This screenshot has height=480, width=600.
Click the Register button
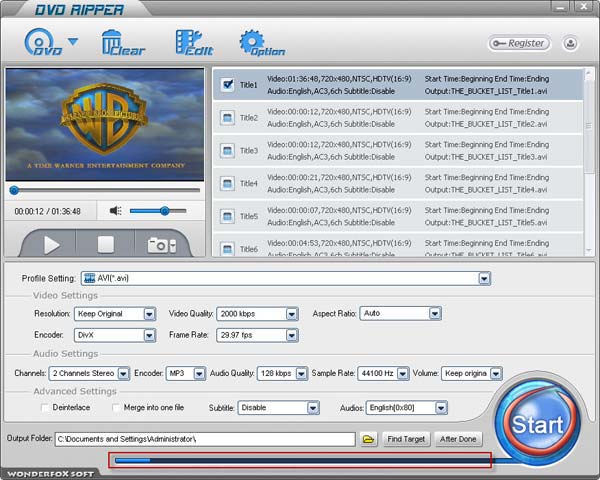[x=518, y=43]
